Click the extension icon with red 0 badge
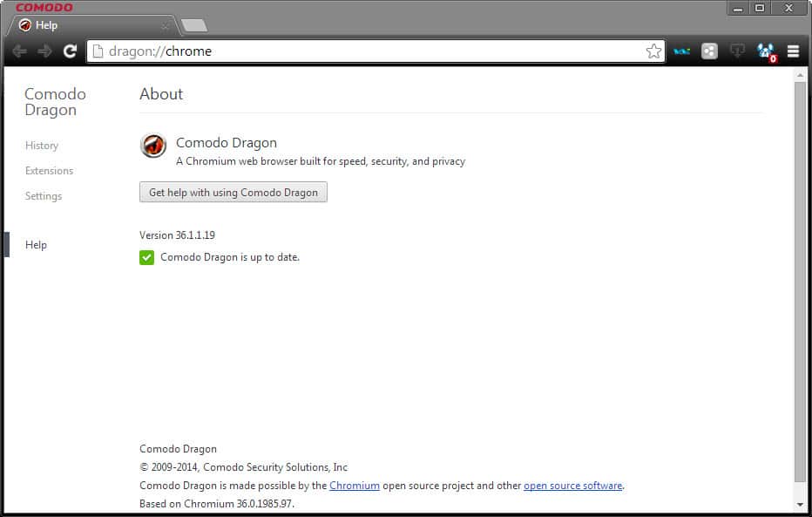This screenshot has height=517, width=812. pyautogui.click(x=766, y=52)
